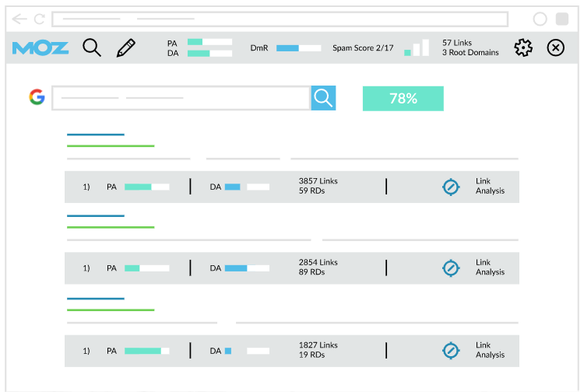This screenshot has height=392, width=584.
Task: Click the browser back arrow
Action: (19, 19)
